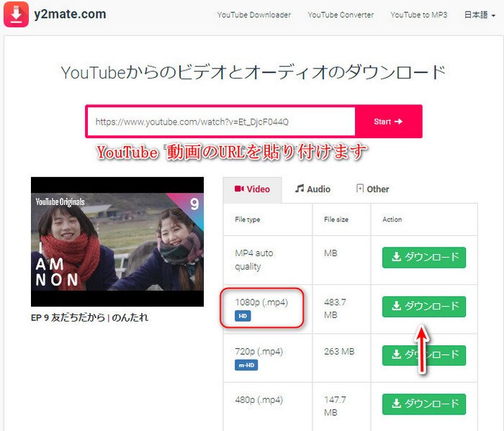
Task: Switch to the Other tab
Action: (x=372, y=189)
